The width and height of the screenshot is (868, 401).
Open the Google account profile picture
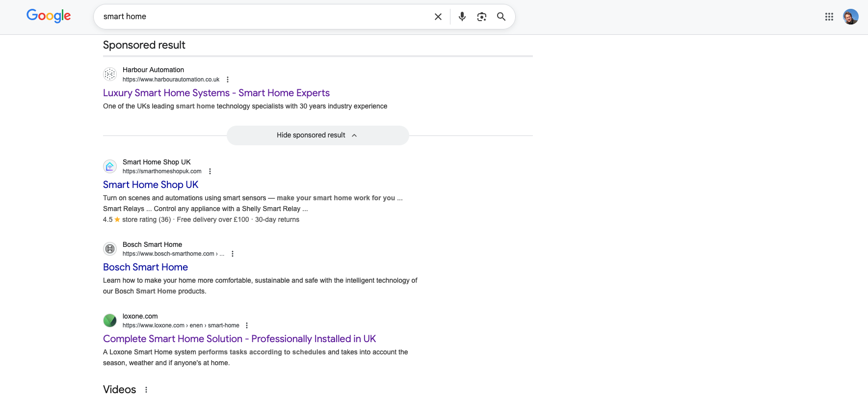tap(850, 17)
